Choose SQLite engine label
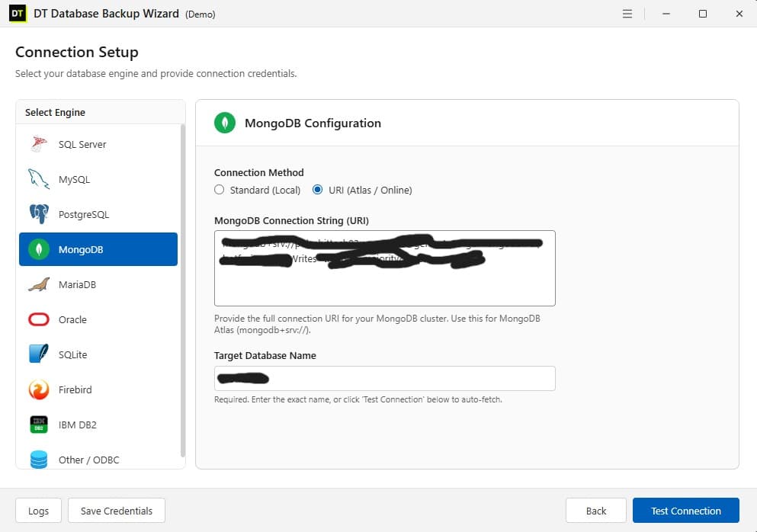Image resolution: width=757 pixels, height=532 pixels. click(x=73, y=354)
